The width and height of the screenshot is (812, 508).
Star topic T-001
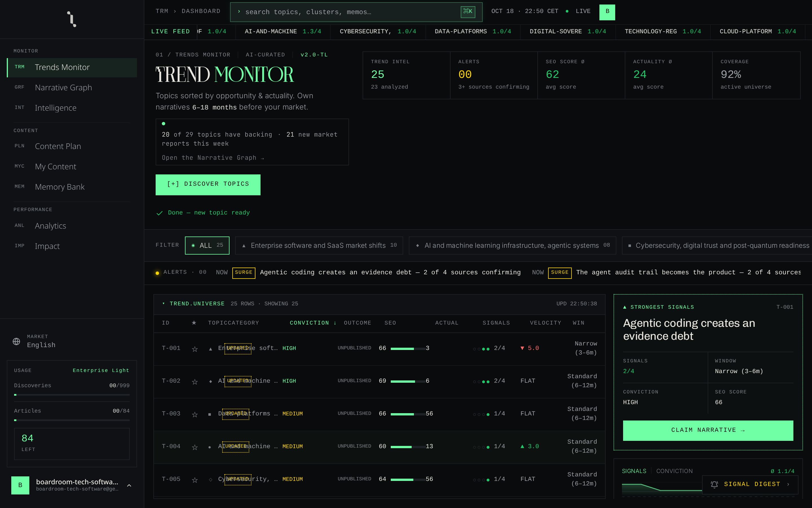click(195, 349)
